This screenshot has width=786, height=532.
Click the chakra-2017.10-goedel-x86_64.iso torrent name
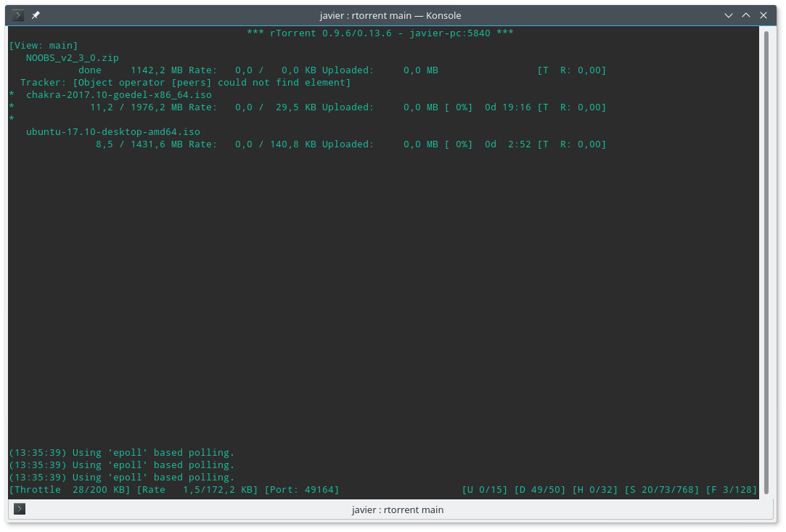tap(119, 95)
